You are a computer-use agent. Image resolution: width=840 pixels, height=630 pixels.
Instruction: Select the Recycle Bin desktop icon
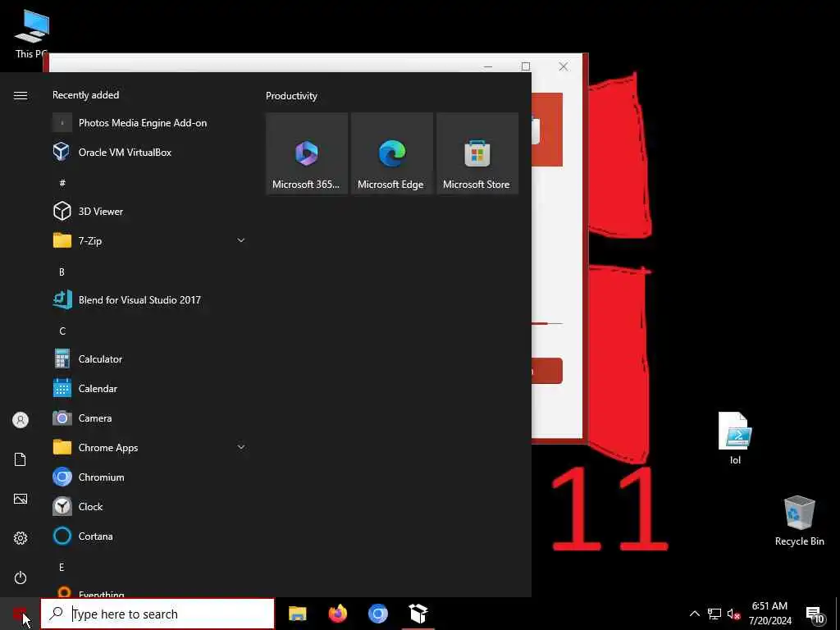799,521
